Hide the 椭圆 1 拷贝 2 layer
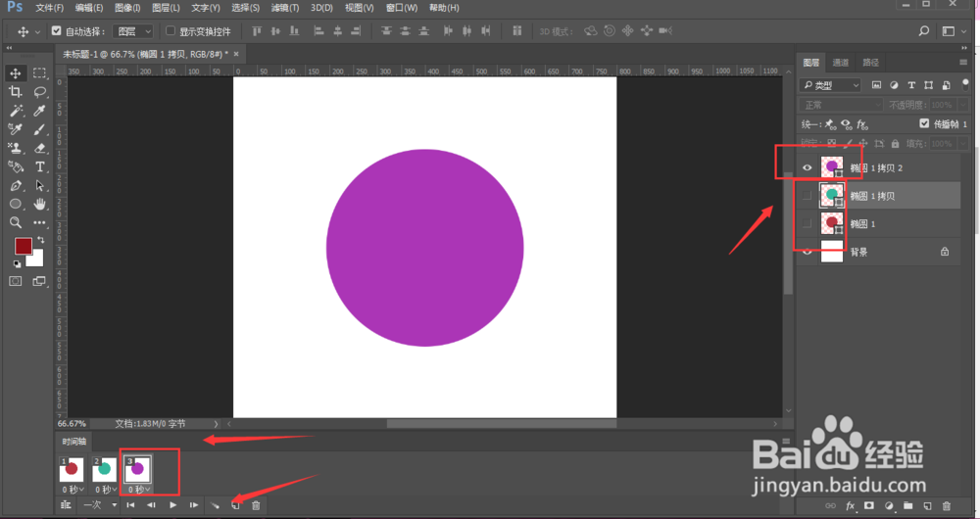The height and width of the screenshot is (519, 980). (x=808, y=167)
